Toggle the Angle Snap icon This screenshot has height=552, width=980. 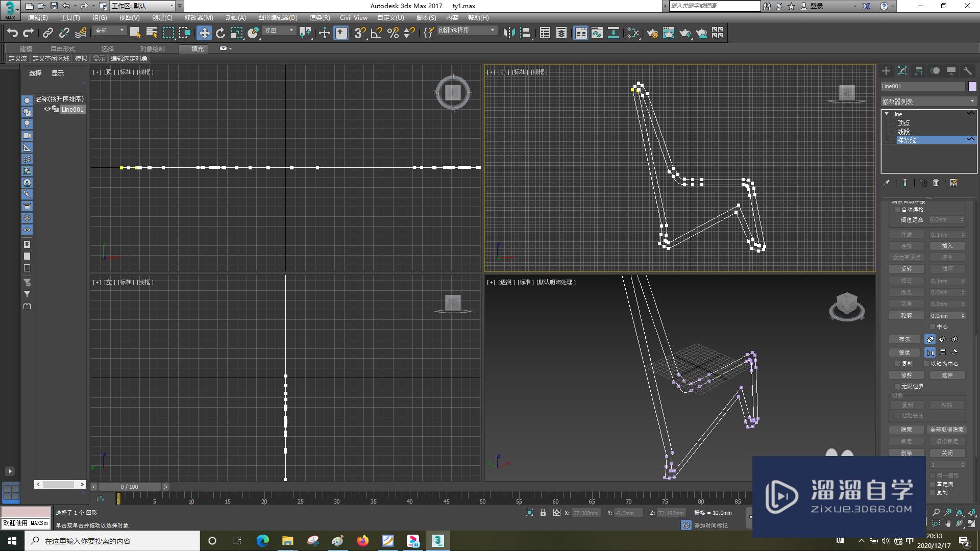tap(377, 33)
